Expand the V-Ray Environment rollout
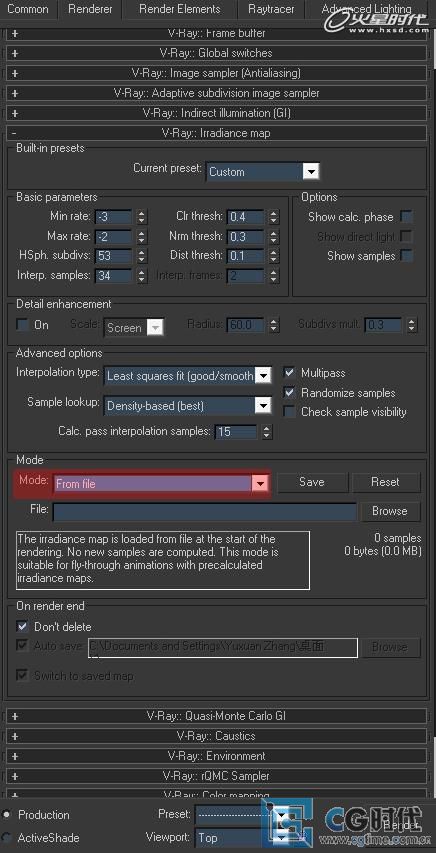The height and width of the screenshot is (853, 436). [x=216, y=756]
